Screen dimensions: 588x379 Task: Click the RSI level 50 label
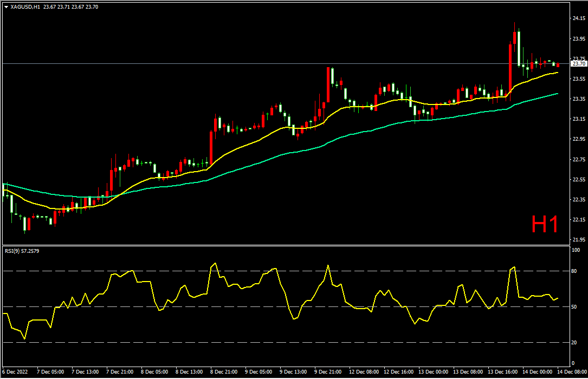tap(574, 307)
